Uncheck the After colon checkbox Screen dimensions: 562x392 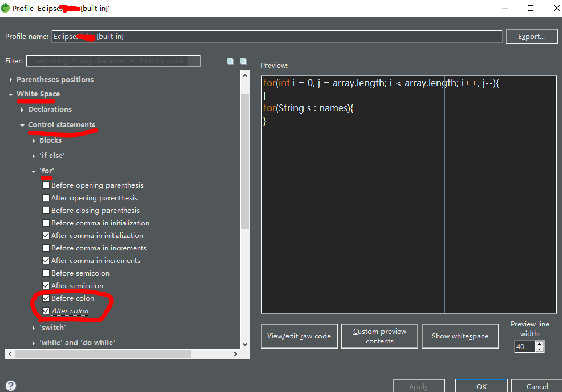[46, 310]
